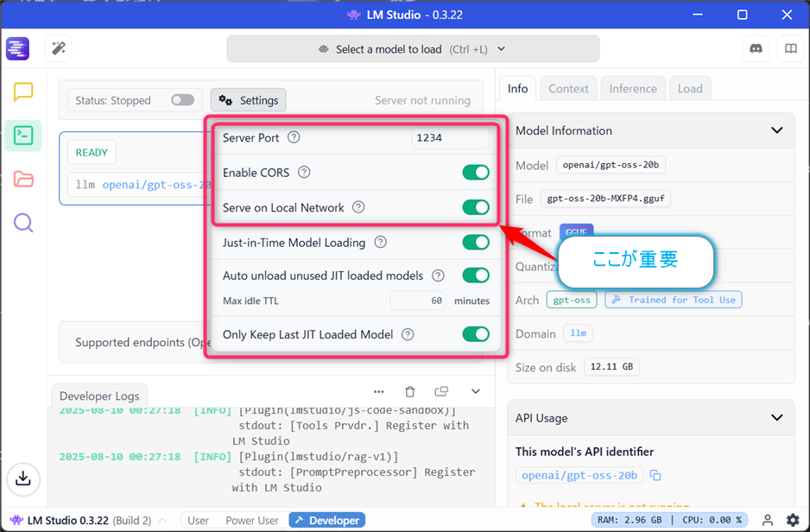The height and width of the screenshot is (532, 810).
Task: Click the file name gpt-oss-20b-MXFP4.gguf
Action: pos(605,199)
